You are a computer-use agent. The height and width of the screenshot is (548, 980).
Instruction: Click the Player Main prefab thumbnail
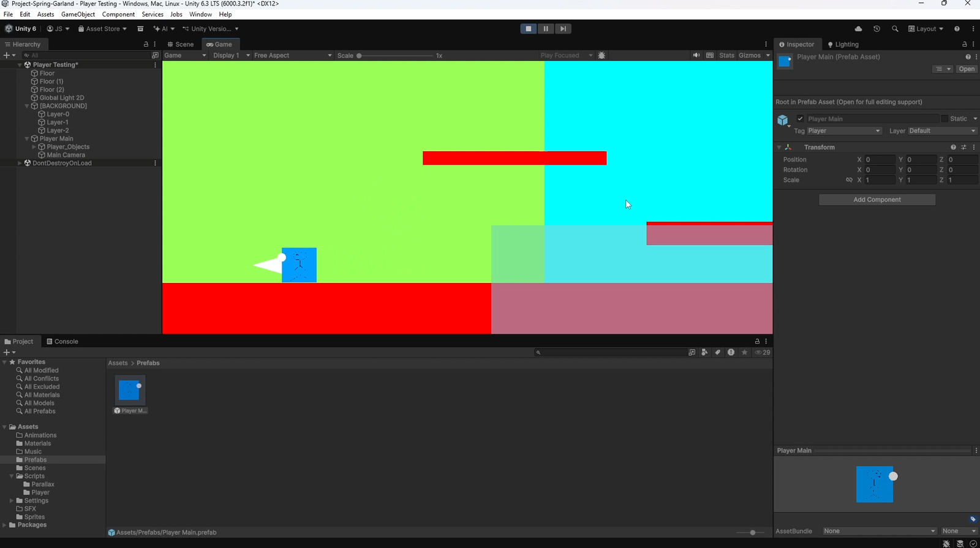130,390
